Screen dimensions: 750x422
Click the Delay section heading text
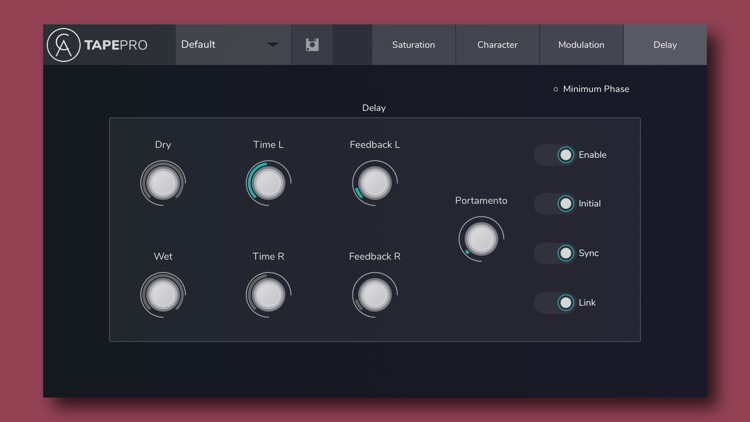click(x=374, y=108)
